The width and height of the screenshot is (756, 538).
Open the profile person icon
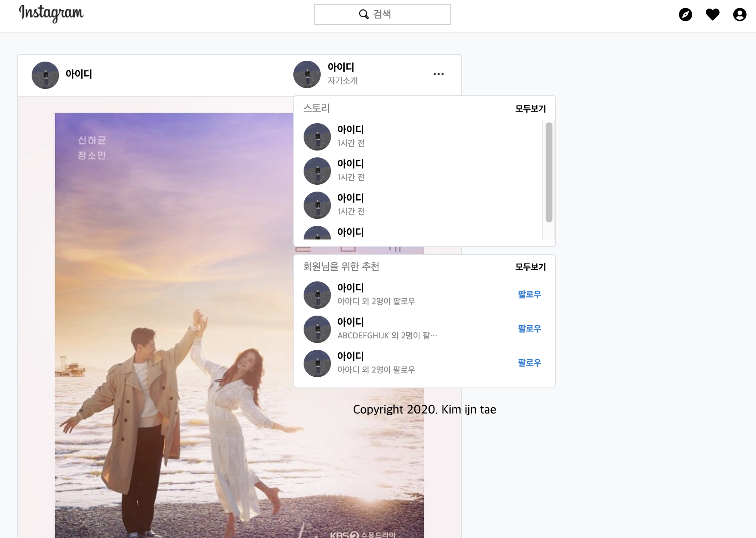click(740, 15)
